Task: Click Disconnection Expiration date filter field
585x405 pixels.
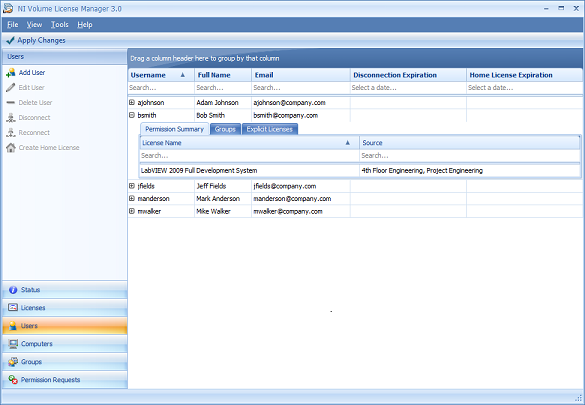Action: coord(408,88)
